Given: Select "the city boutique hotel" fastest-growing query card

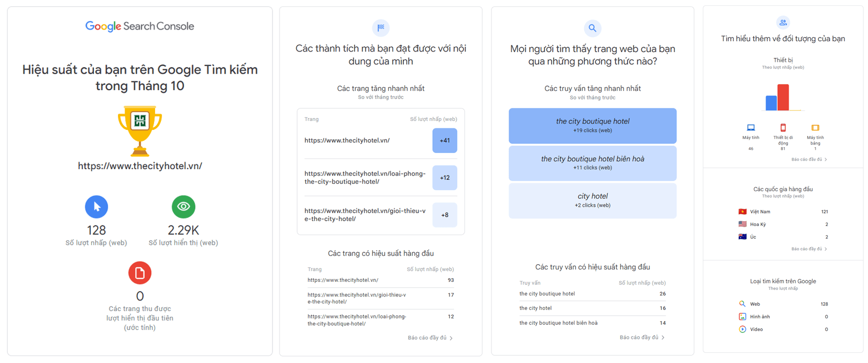Looking at the screenshot, I should click(592, 126).
